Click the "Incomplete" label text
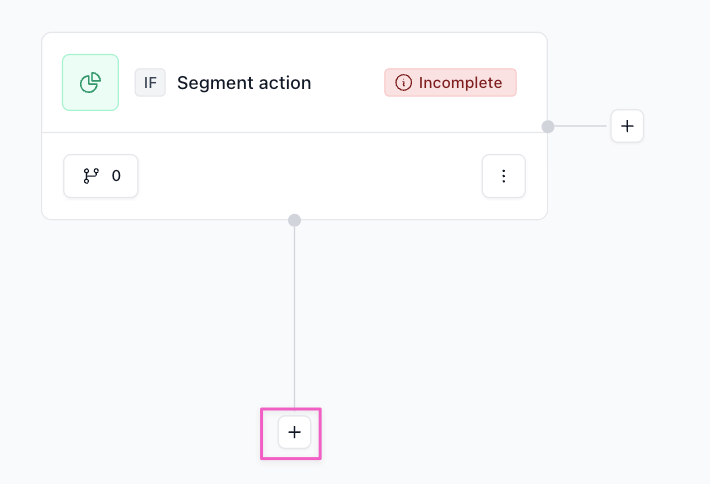Viewport: 710px width, 484px height. (x=460, y=83)
